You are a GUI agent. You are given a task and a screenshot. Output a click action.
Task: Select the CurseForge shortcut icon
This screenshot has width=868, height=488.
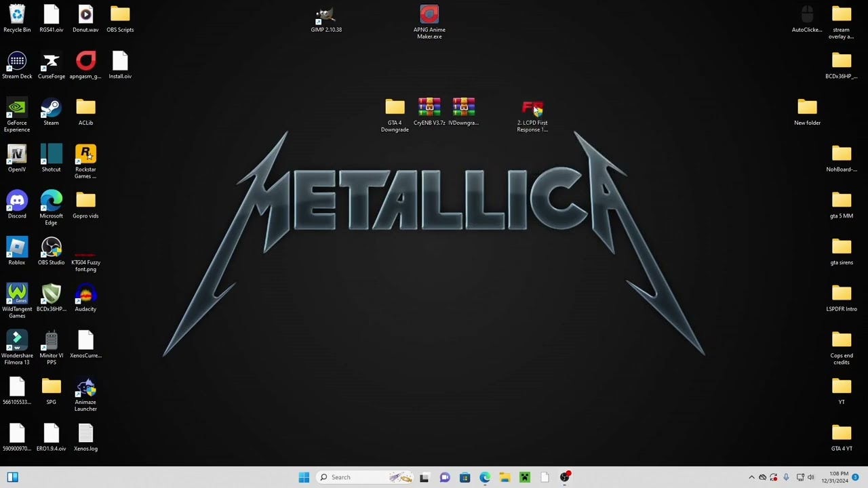[x=52, y=66]
